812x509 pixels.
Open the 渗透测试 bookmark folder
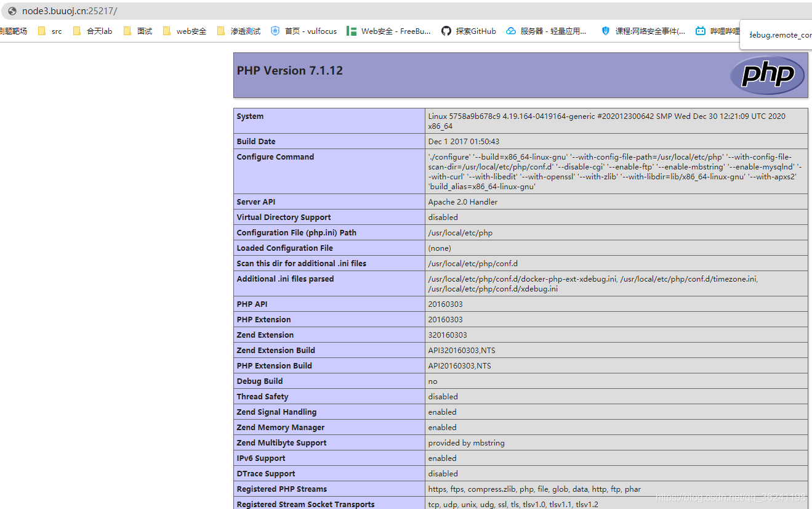239,31
